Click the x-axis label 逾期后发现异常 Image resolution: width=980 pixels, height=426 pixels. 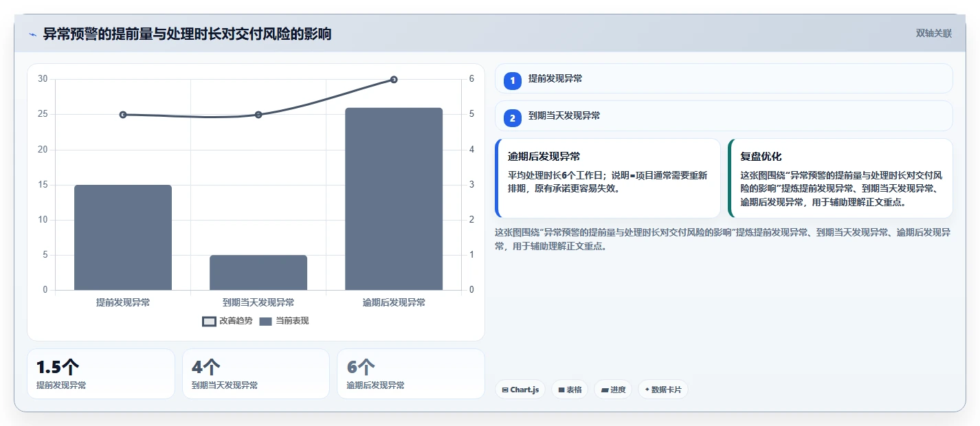(x=394, y=302)
